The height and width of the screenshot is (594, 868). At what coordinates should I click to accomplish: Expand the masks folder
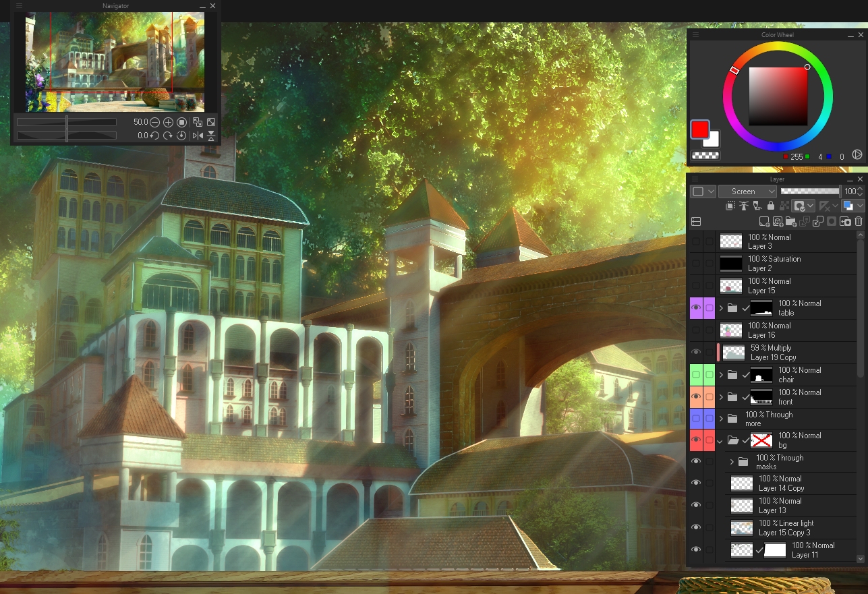[x=732, y=462]
